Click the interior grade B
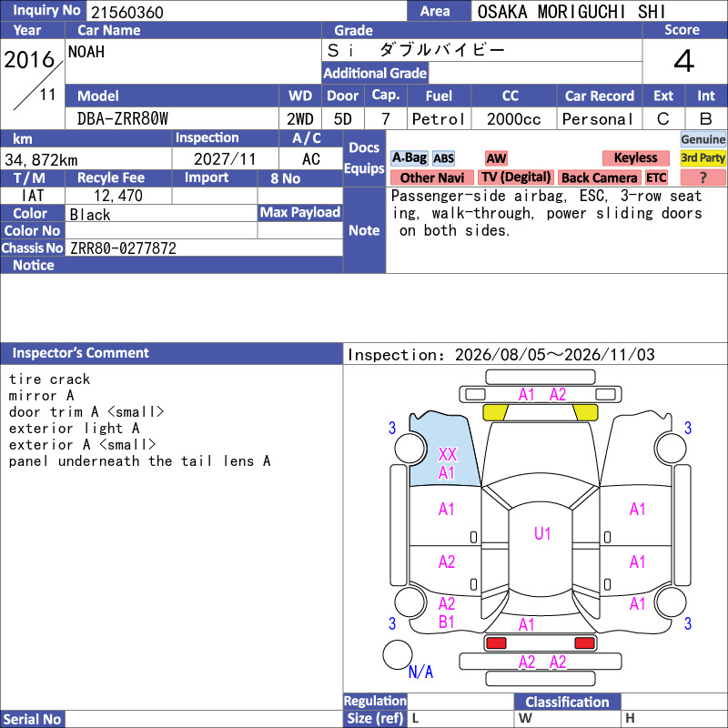Viewport: 728px width, 728px height. pos(706,119)
